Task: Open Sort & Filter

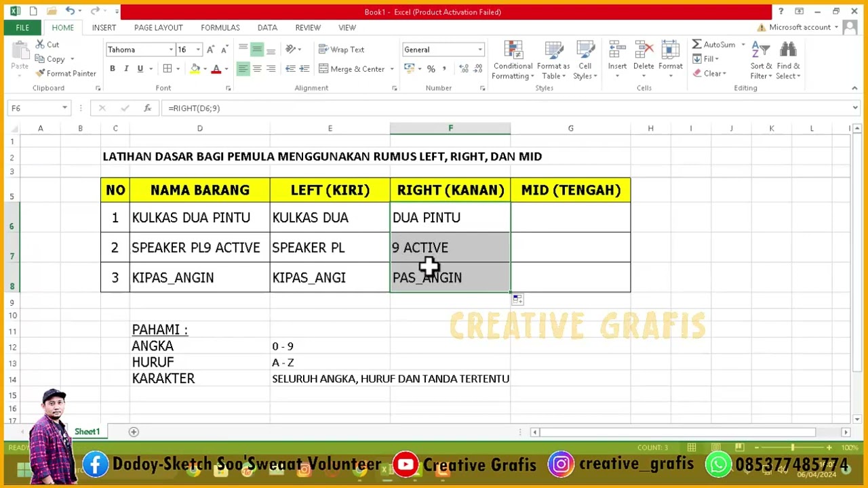Action: tap(761, 60)
